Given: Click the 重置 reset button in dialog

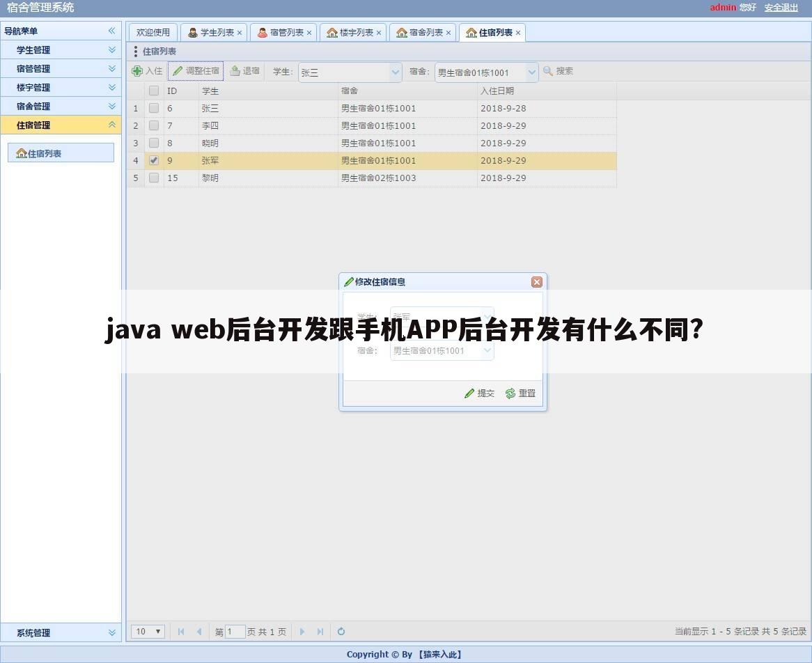Looking at the screenshot, I should coord(520,393).
